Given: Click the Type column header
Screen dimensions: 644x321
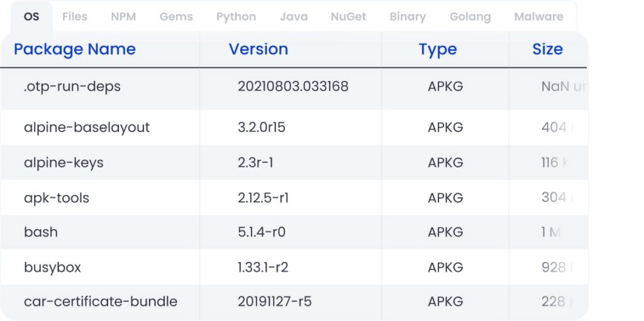Looking at the screenshot, I should tap(438, 49).
